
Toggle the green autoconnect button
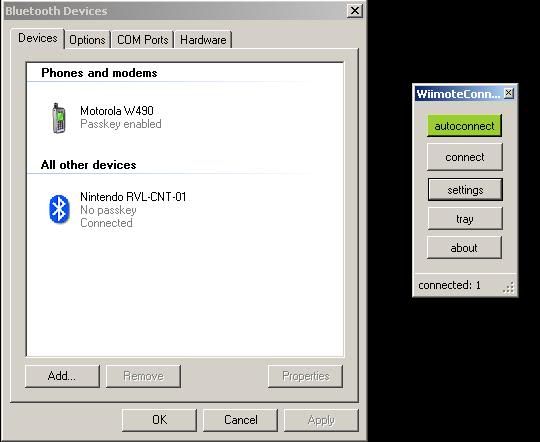(464, 126)
